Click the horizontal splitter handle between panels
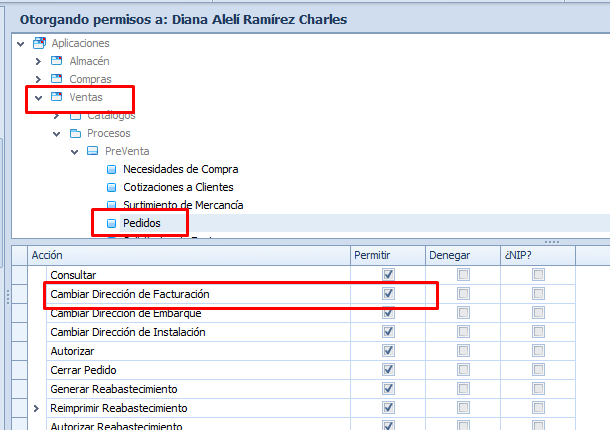This screenshot has height=430, width=610. [x=551, y=241]
